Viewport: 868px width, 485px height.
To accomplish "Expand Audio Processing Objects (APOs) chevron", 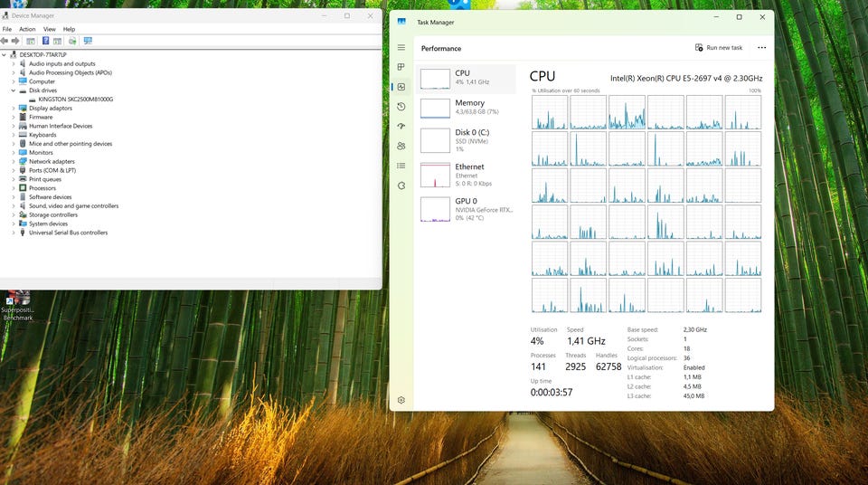I will (x=14, y=72).
